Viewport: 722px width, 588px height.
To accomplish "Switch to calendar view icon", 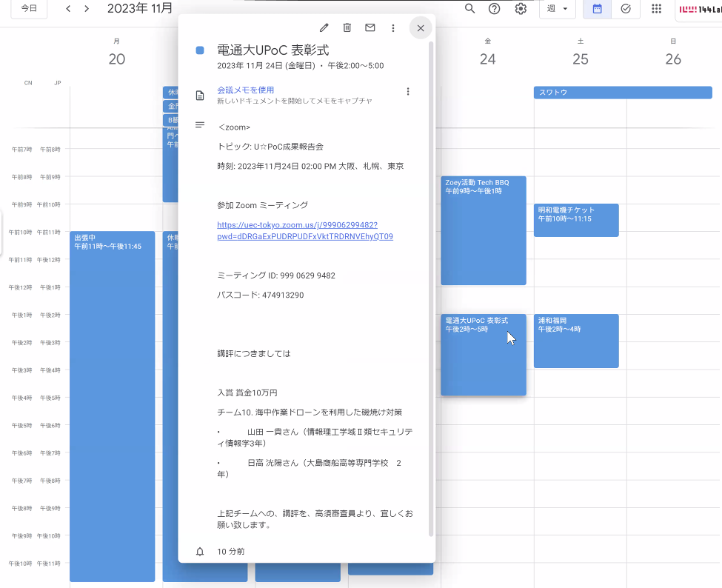I will click(x=597, y=9).
